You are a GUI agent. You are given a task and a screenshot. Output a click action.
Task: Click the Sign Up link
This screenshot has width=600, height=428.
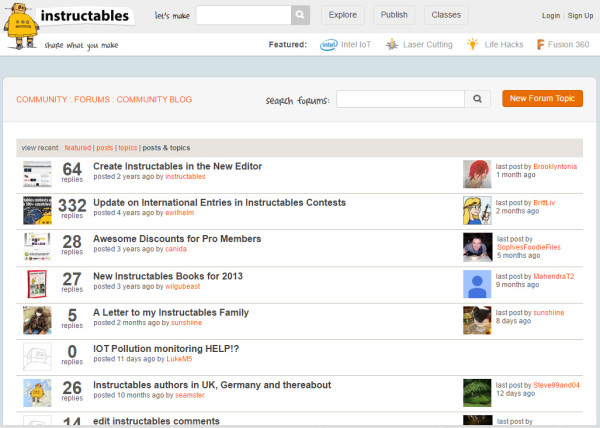tap(580, 16)
